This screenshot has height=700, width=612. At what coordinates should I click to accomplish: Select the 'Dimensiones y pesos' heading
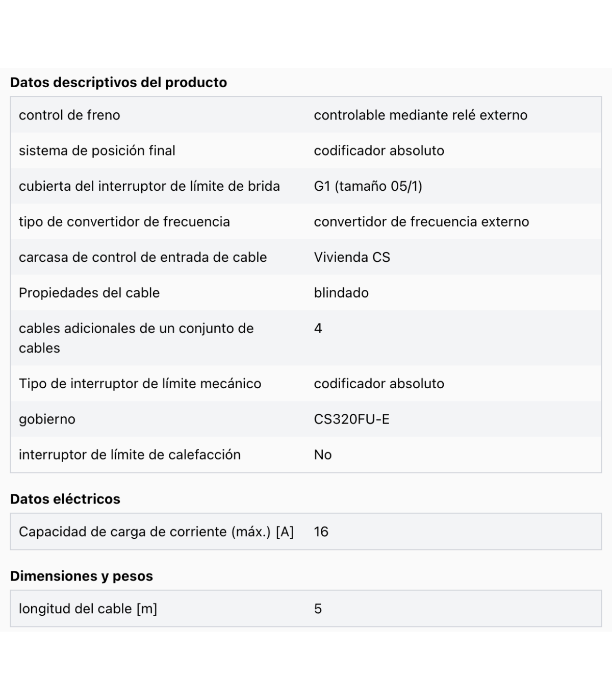(x=82, y=576)
